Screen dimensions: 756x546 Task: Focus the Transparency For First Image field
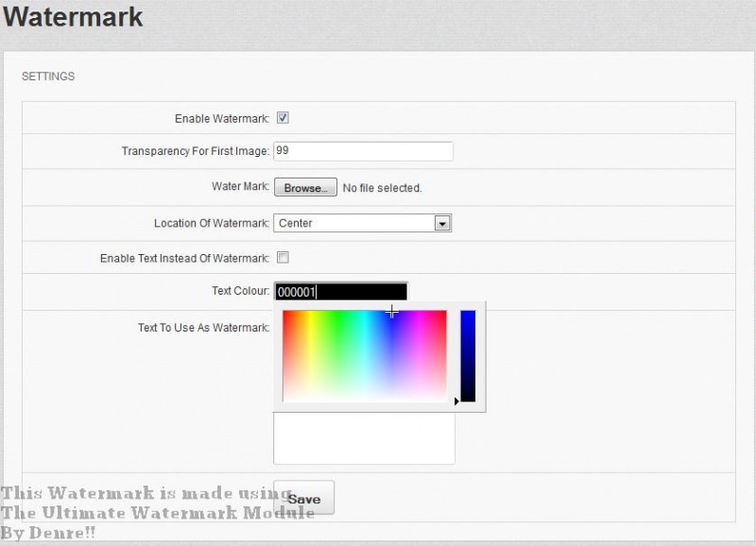[x=363, y=151]
